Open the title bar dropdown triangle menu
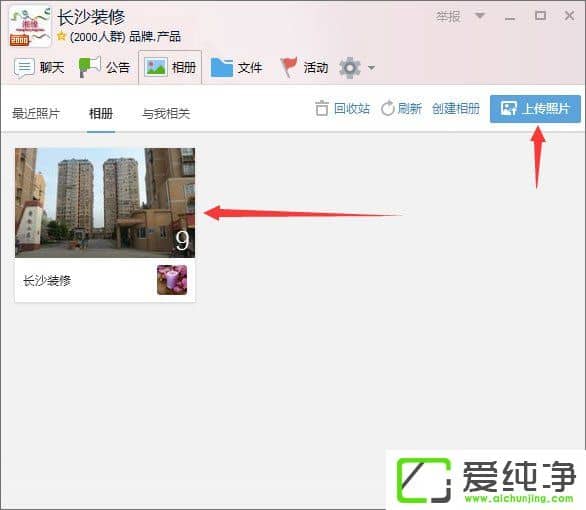 coord(480,16)
